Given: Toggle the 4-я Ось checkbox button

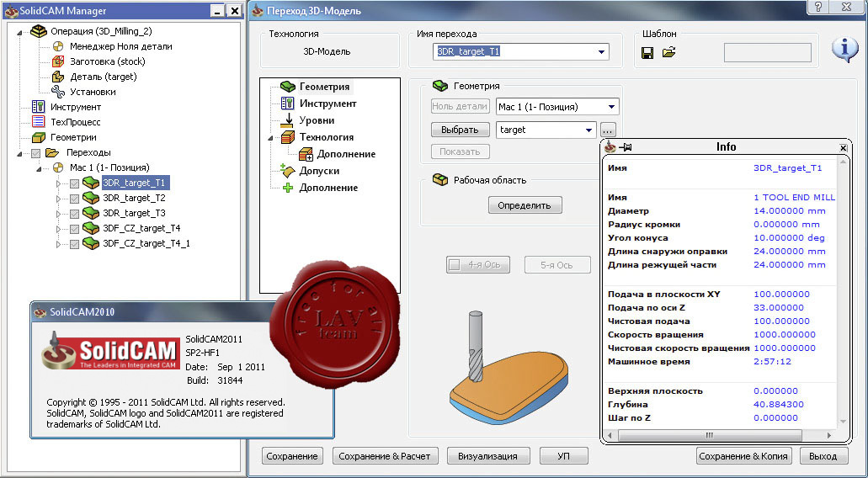Looking at the screenshot, I should [x=477, y=265].
